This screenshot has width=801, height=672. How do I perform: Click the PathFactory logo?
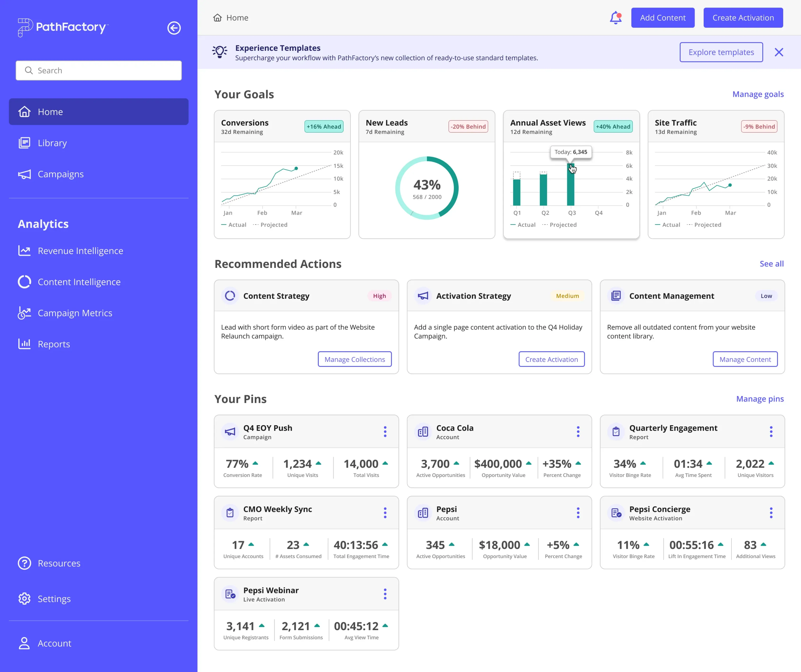[63, 28]
